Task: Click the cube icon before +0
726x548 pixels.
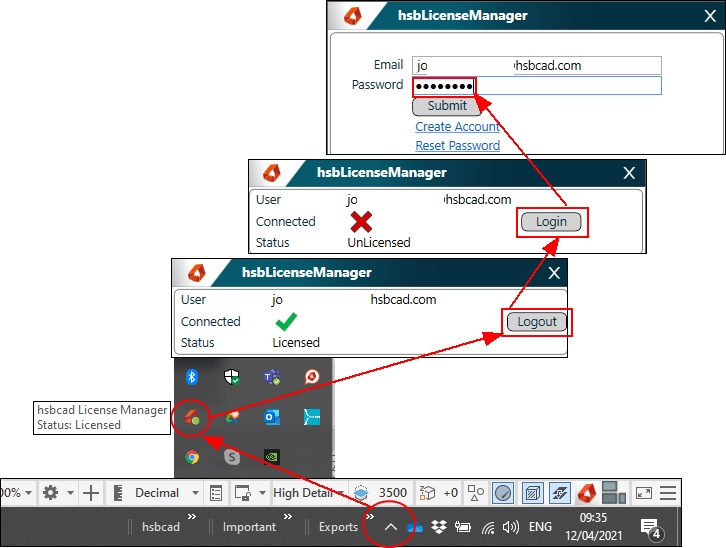Action: pos(427,493)
